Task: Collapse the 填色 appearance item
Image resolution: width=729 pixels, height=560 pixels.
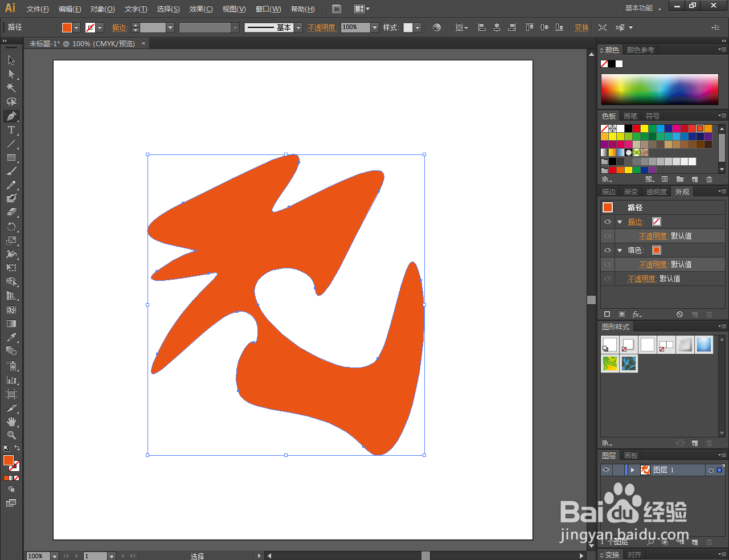Action: point(620,250)
